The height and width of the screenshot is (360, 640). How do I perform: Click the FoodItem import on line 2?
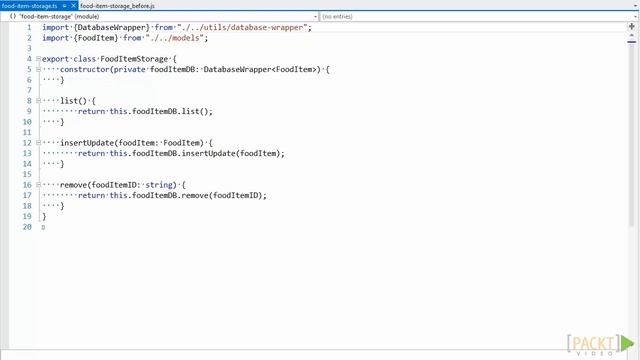tap(96, 38)
